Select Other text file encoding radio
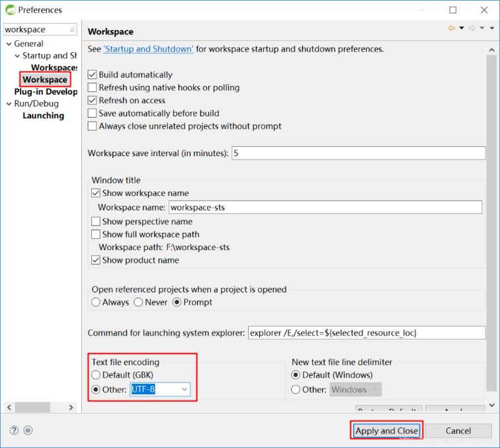Screen dimensions: 500x448 click(x=96, y=389)
